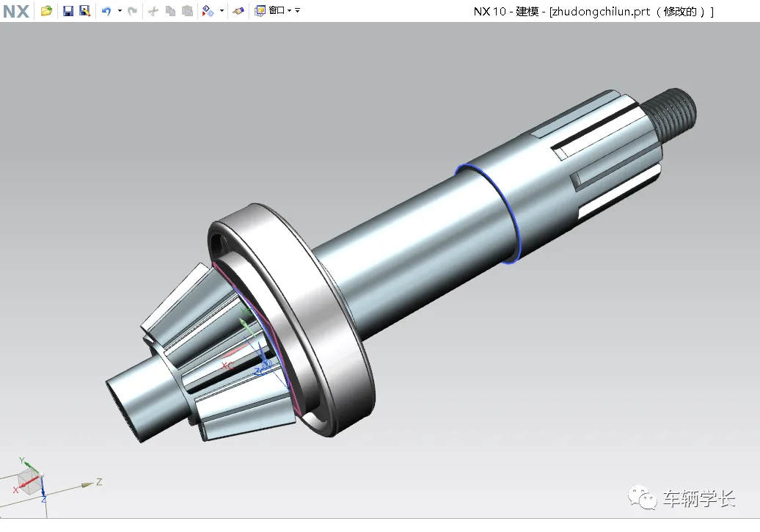Open the repeat command dropdown arrow
Screen dimensions: 760x532
(x=222, y=11)
